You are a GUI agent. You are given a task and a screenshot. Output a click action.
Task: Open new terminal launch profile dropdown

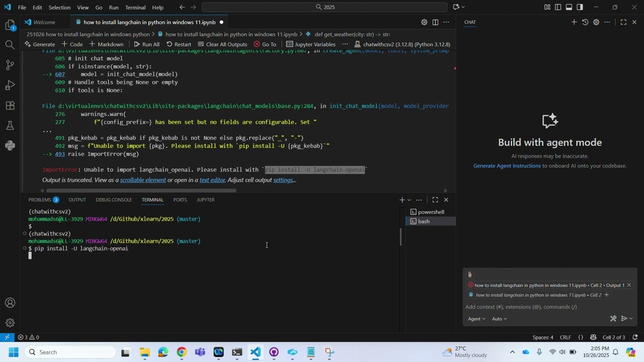[x=409, y=200]
